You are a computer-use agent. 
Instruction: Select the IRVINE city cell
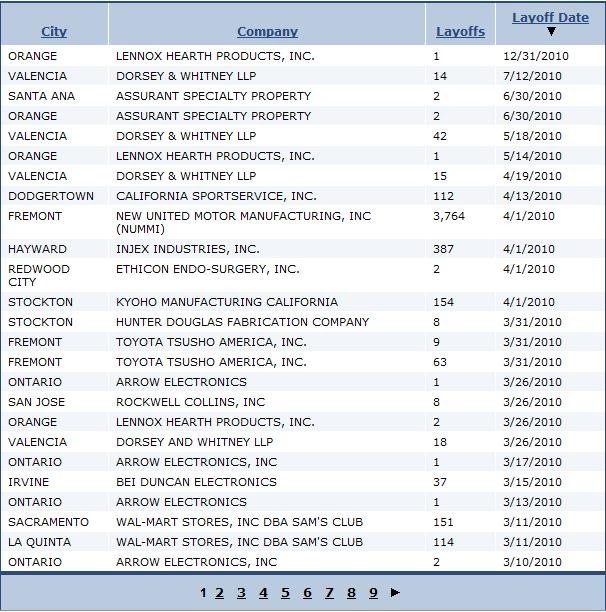(x=28, y=482)
